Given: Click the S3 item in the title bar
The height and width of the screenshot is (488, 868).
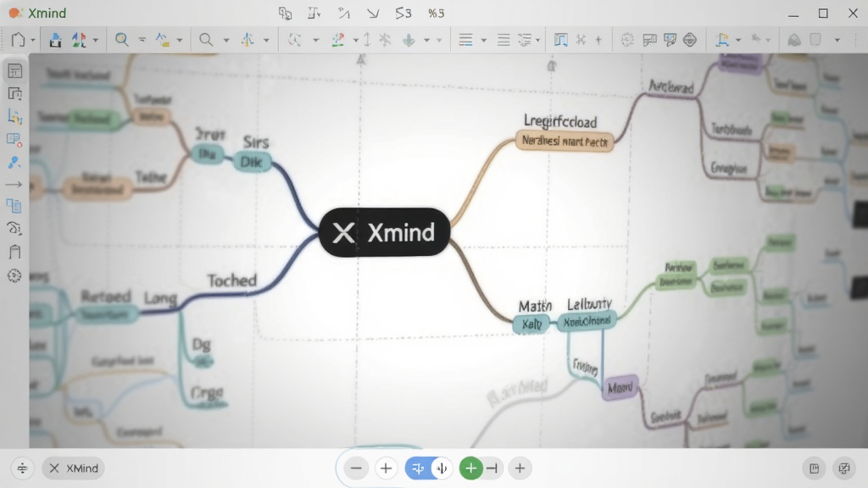Looking at the screenshot, I should (x=403, y=13).
